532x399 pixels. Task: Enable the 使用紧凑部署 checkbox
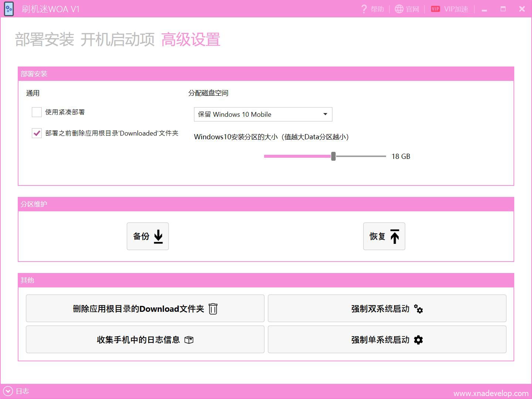coord(37,112)
